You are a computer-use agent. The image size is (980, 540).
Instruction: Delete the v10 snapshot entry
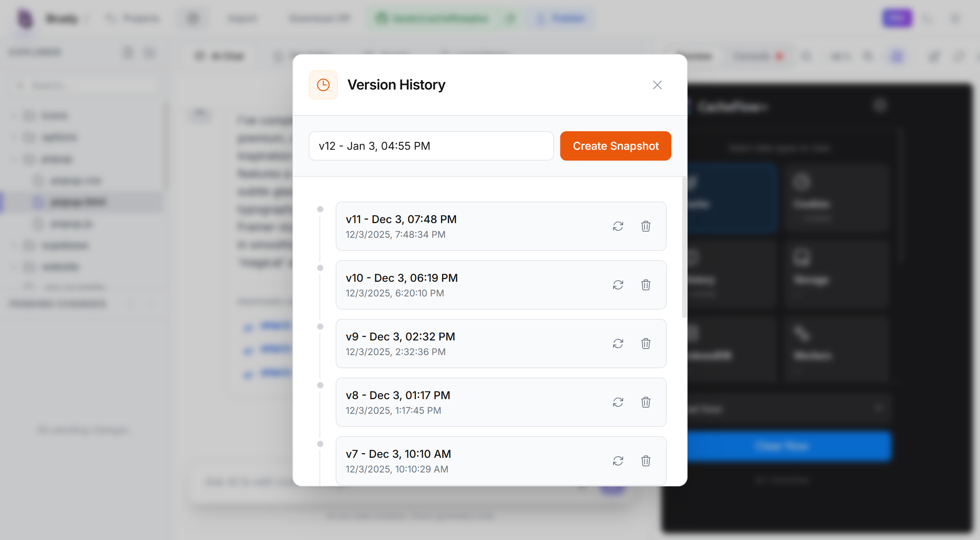click(x=645, y=285)
